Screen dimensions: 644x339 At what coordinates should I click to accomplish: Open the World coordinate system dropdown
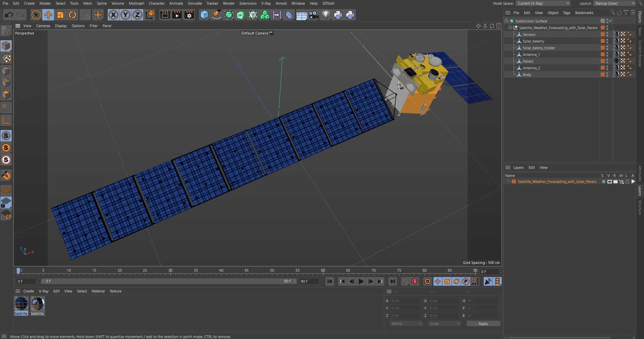click(407, 324)
